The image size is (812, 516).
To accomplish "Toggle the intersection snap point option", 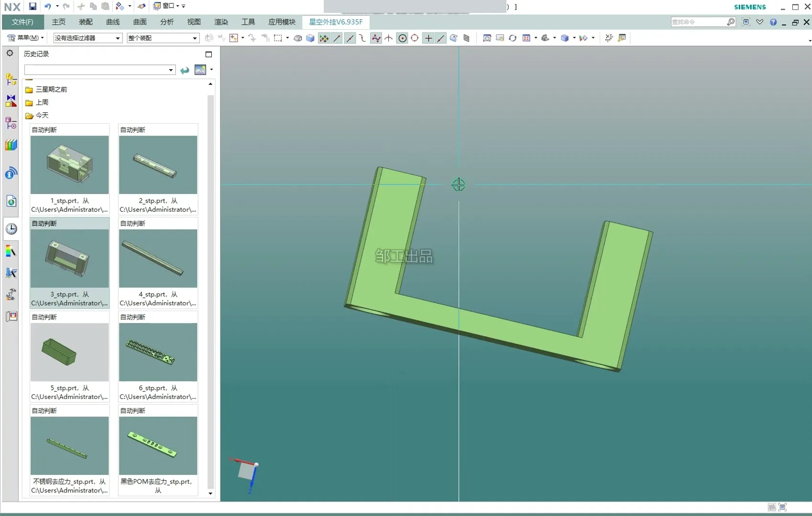I will click(x=388, y=38).
